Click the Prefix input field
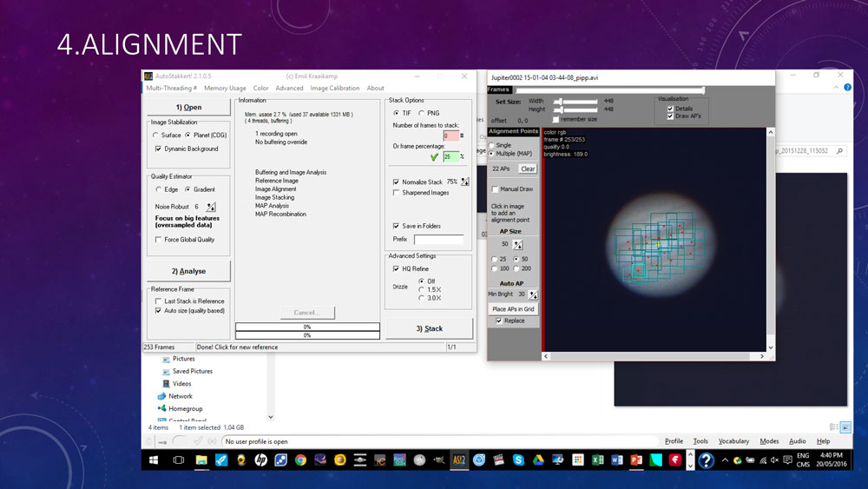Screen dimensions: 868x489 pos(438,239)
